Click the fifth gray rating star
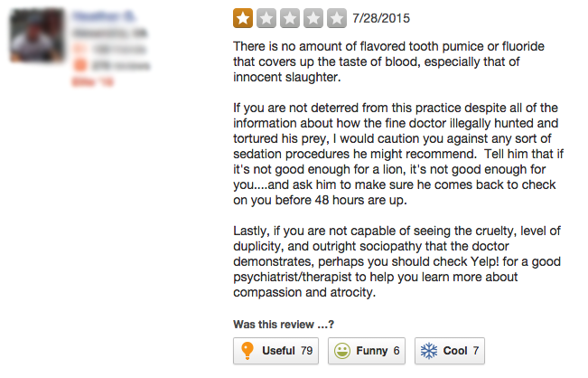Image resolution: width=588 pixels, height=378 pixels. tap(337, 17)
